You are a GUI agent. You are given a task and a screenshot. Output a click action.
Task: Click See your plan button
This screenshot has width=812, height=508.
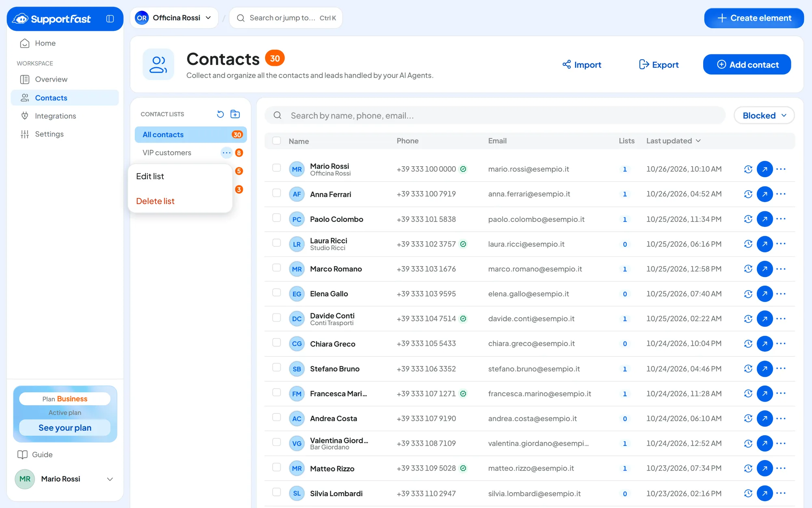65,428
